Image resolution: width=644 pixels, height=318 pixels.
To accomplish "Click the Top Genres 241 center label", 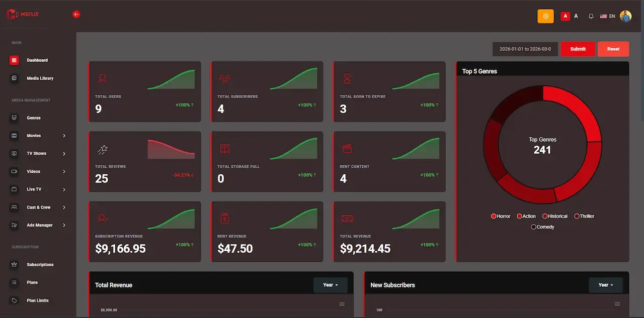I will click(x=542, y=146).
